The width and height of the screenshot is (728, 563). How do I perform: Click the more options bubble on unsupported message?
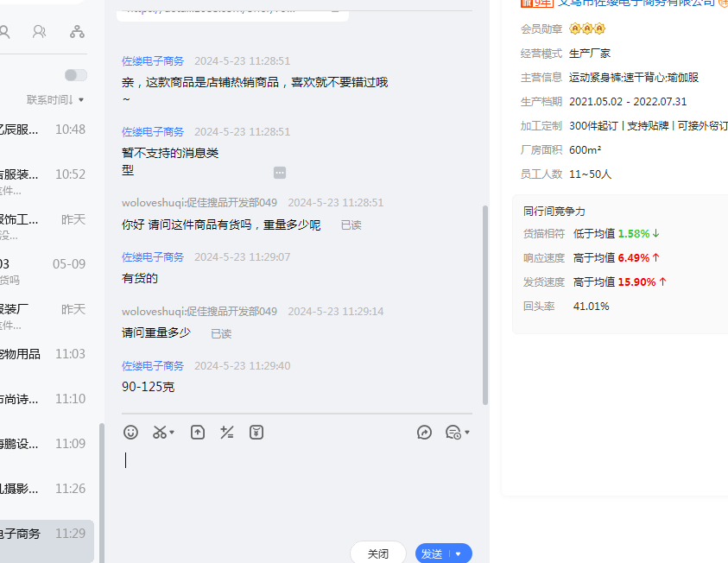pos(280,173)
